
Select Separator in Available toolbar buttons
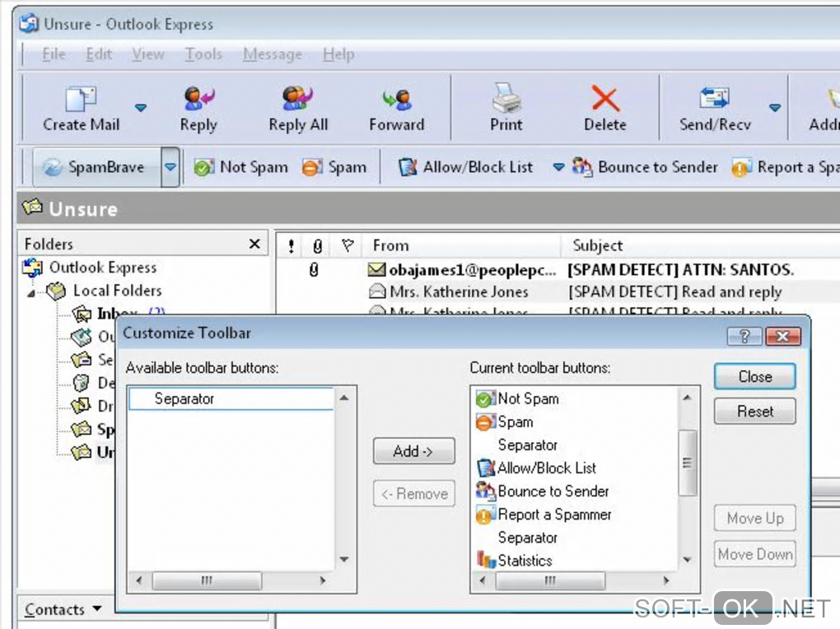231,398
